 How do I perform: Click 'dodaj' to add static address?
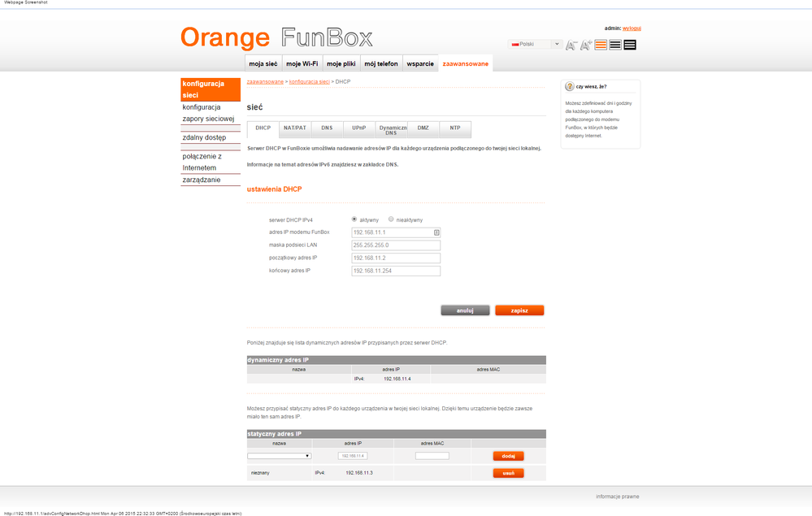click(509, 456)
